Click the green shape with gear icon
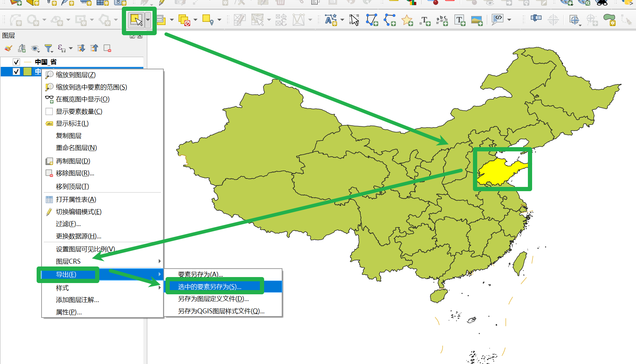 pyautogui.click(x=609, y=20)
